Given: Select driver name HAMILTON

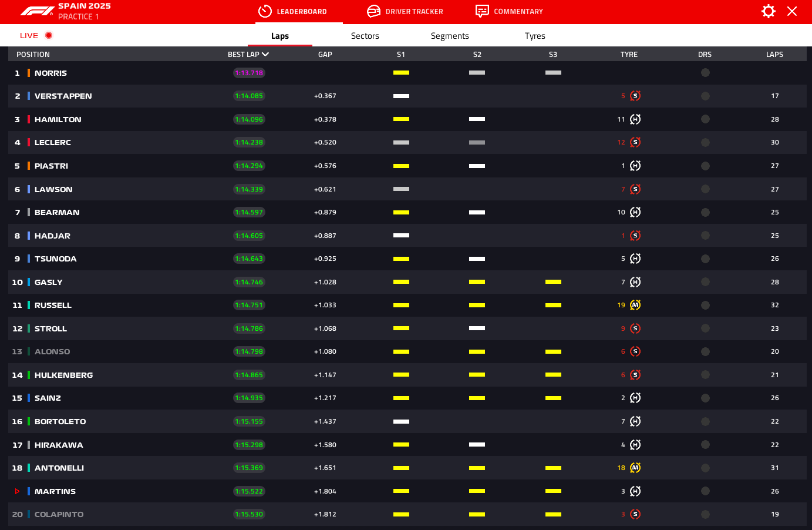Looking at the screenshot, I should coord(58,119).
